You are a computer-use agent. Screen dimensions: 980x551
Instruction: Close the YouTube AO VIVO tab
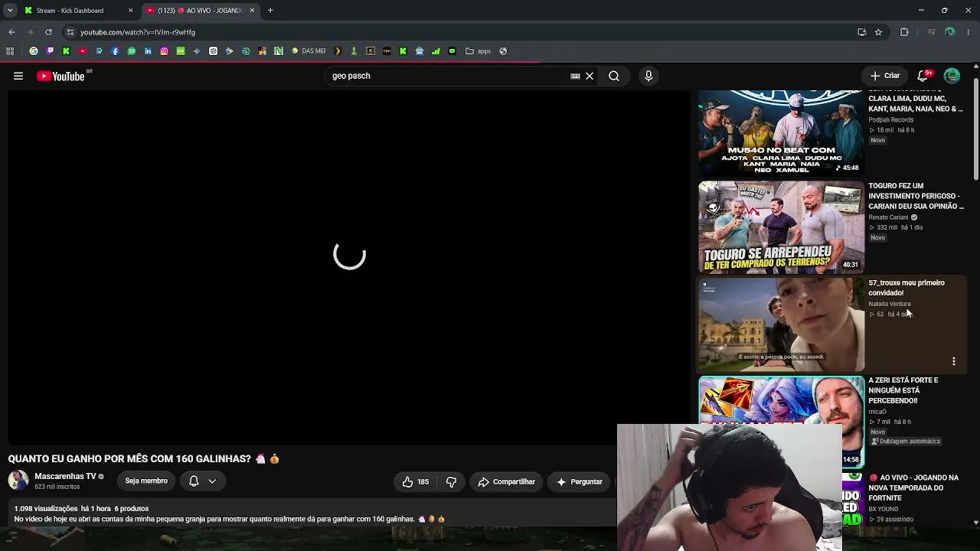pos(252,11)
